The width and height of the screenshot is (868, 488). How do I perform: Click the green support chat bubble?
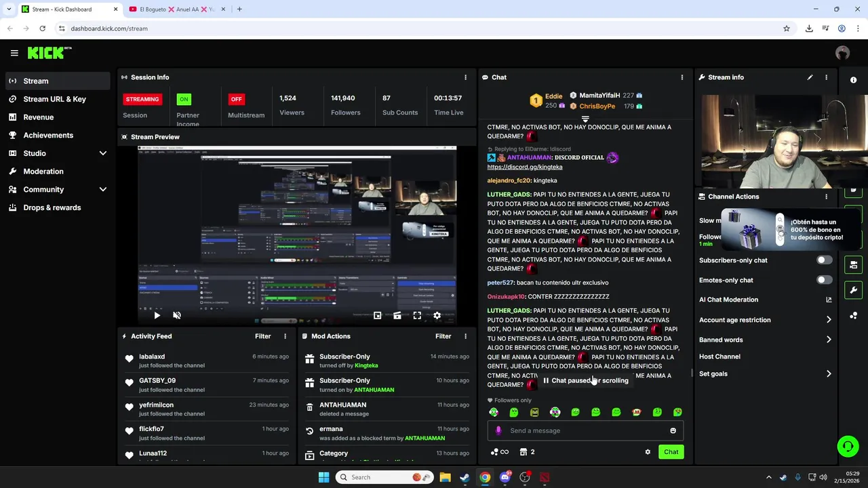(x=848, y=446)
